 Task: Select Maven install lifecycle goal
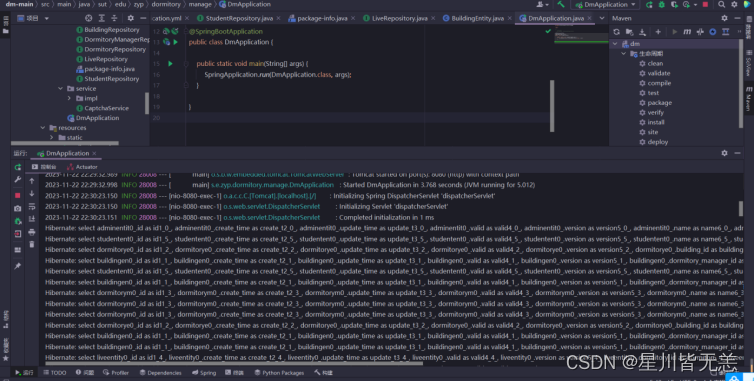click(x=652, y=122)
